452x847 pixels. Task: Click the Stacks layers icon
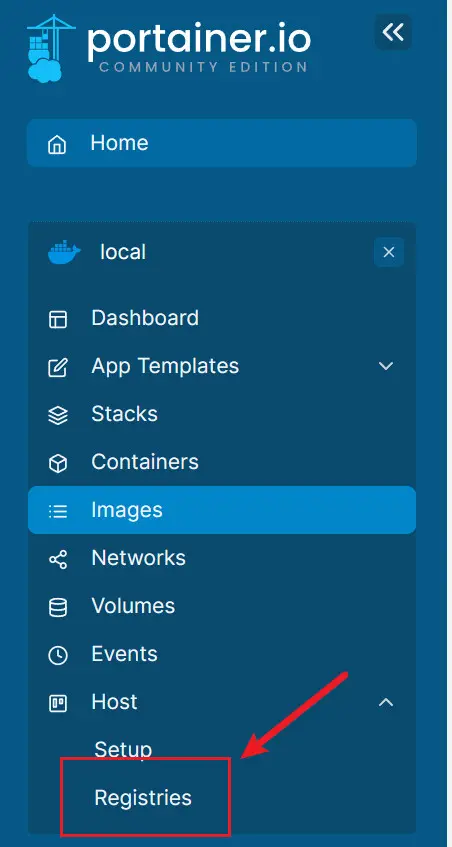point(58,415)
